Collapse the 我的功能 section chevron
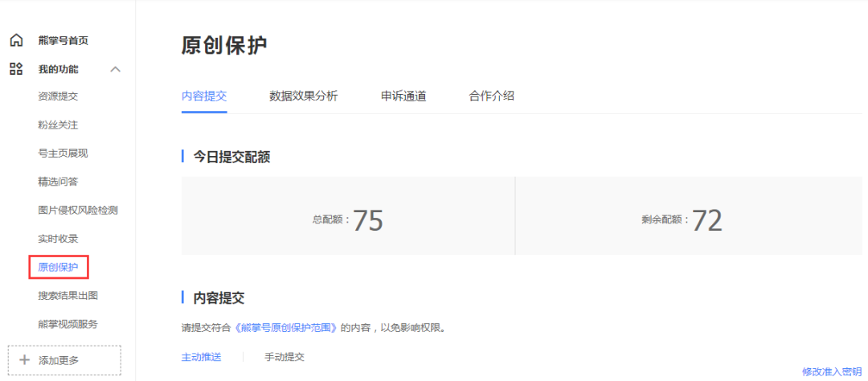This screenshot has width=868, height=381. point(115,69)
